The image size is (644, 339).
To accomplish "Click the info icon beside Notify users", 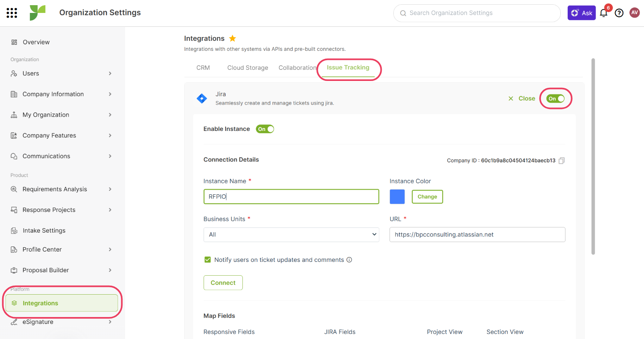I will point(349,260).
